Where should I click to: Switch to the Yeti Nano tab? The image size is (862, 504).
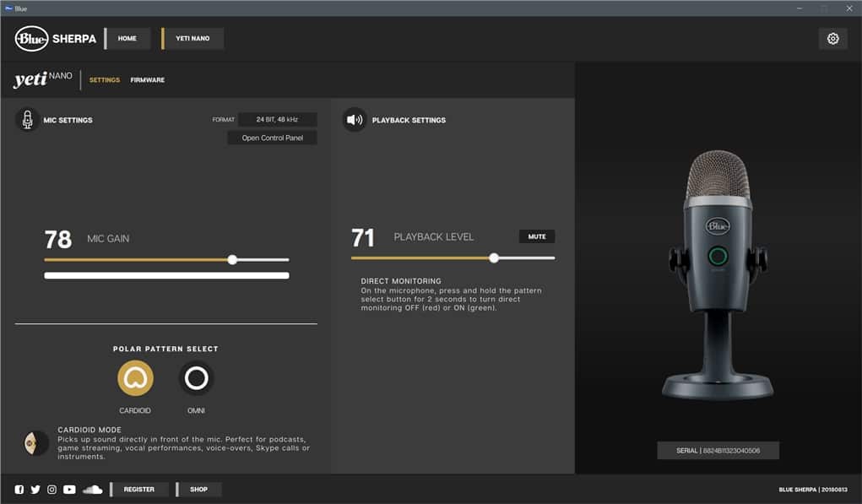pyautogui.click(x=192, y=39)
